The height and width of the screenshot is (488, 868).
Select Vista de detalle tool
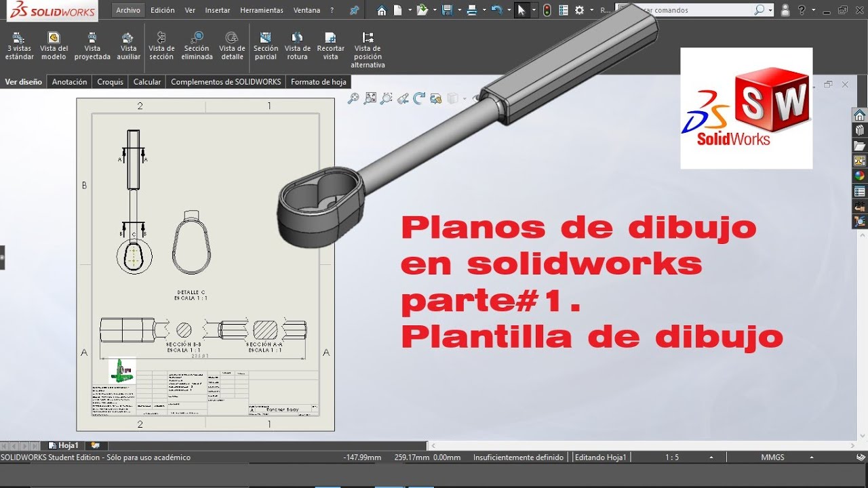(x=232, y=46)
